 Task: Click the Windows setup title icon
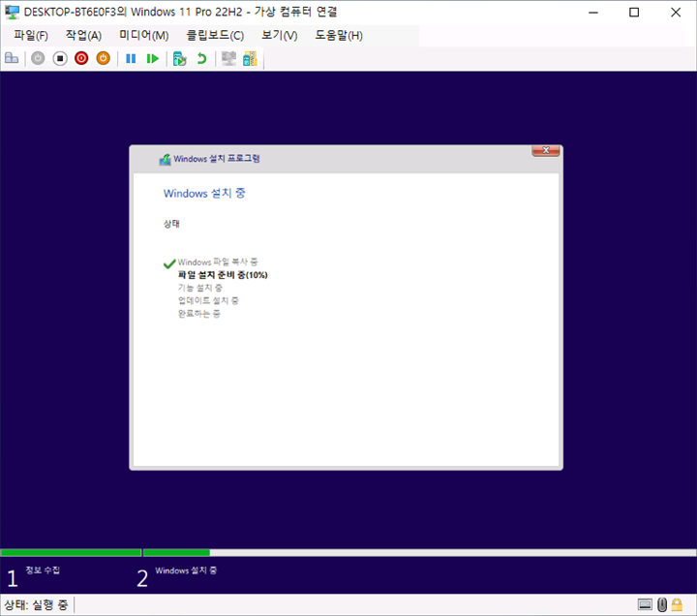[x=165, y=159]
